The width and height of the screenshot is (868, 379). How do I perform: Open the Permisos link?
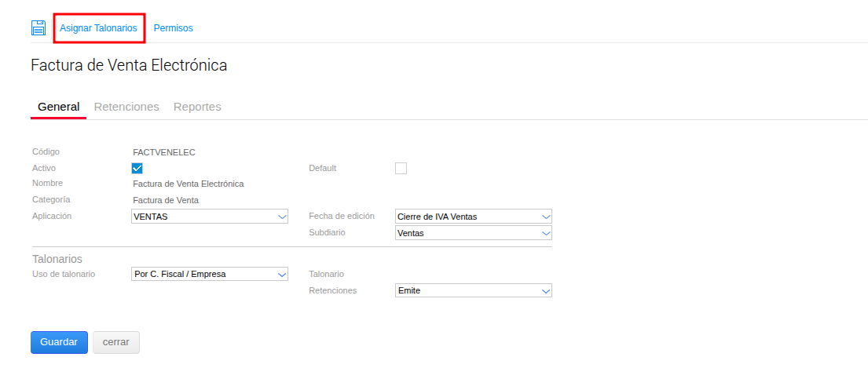click(173, 28)
